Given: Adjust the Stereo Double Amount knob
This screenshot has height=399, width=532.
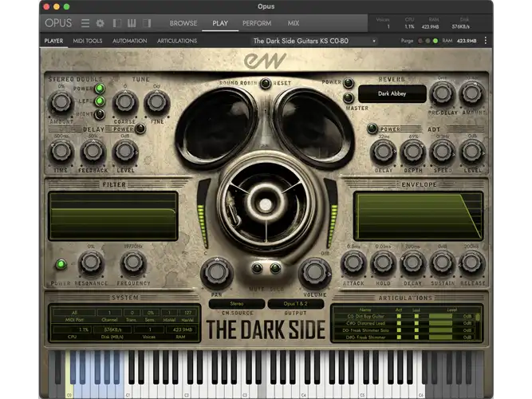Looking at the screenshot, I should tap(61, 102).
